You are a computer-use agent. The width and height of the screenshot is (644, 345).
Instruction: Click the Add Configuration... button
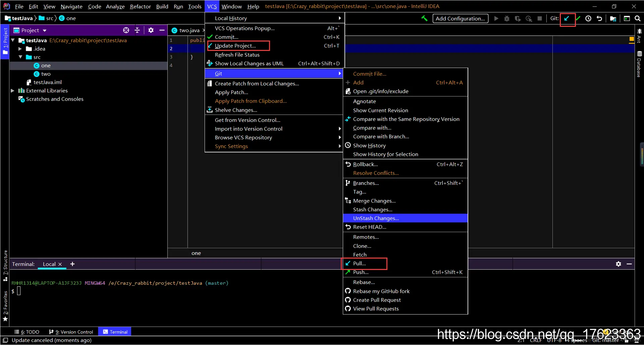click(460, 18)
